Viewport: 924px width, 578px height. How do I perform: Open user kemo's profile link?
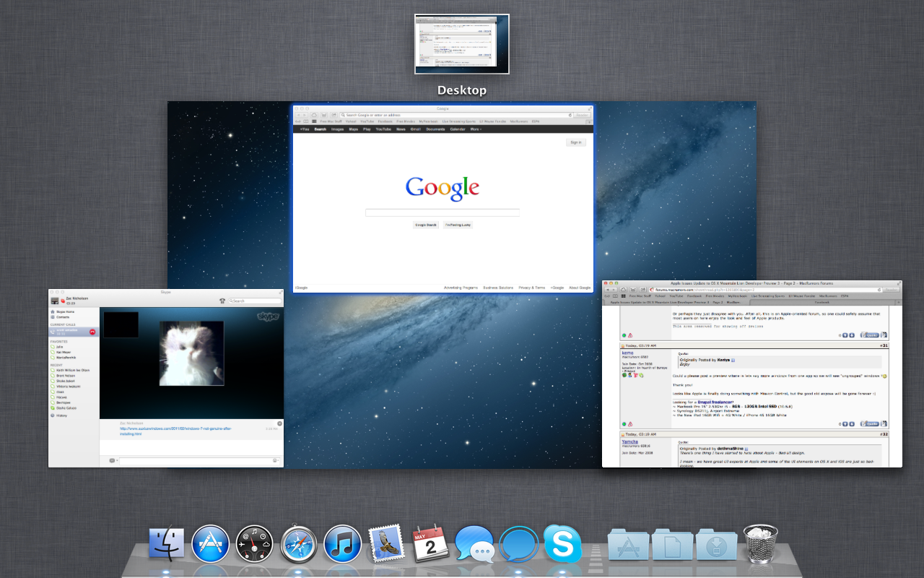click(627, 353)
